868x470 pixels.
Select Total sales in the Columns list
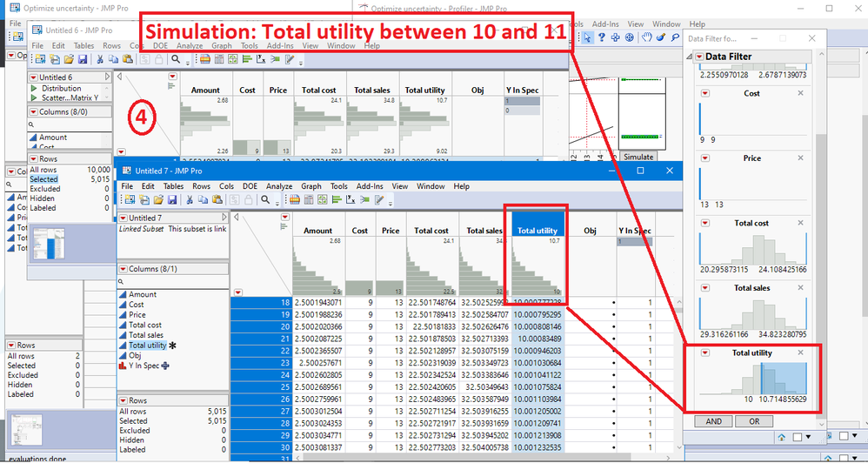tap(147, 335)
